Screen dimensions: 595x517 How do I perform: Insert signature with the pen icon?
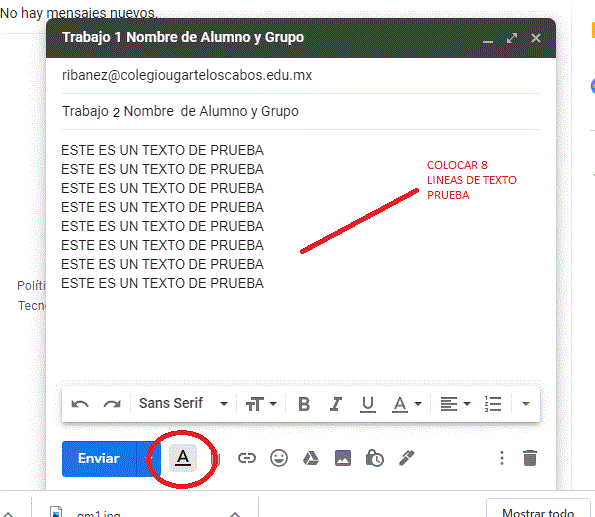(406, 458)
